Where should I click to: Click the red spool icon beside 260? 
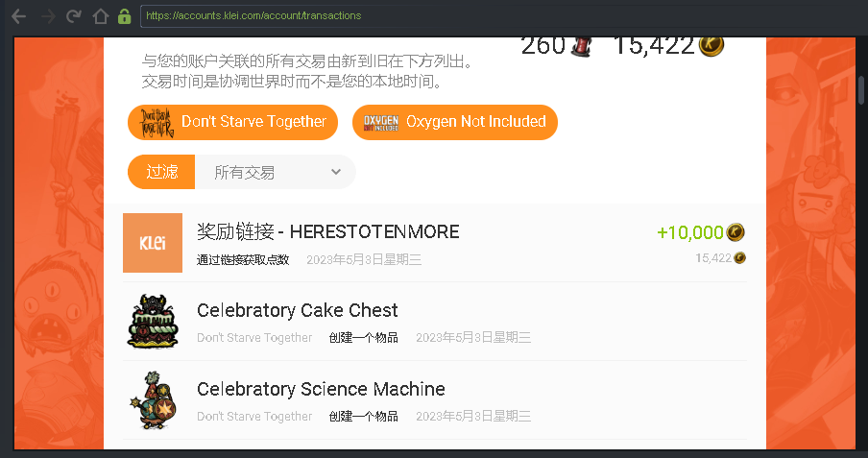(x=581, y=46)
